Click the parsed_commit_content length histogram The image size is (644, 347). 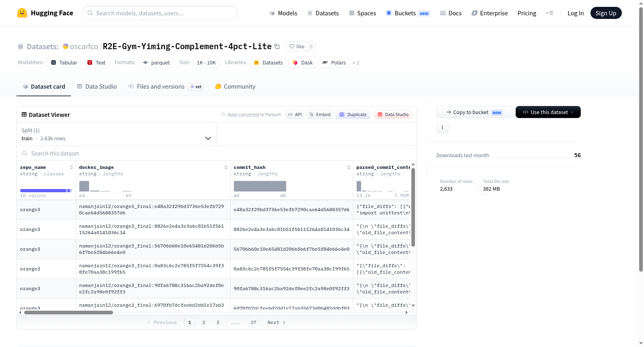point(383,186)
